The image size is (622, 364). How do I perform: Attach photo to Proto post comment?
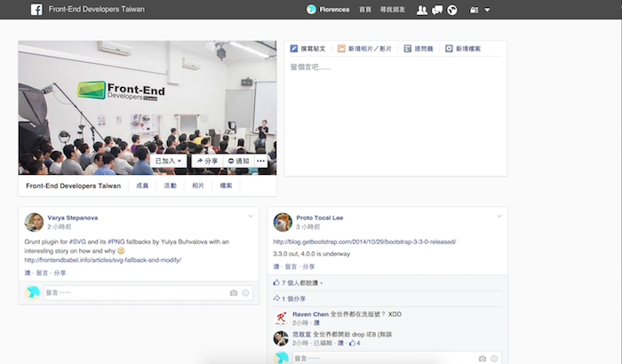482,359
